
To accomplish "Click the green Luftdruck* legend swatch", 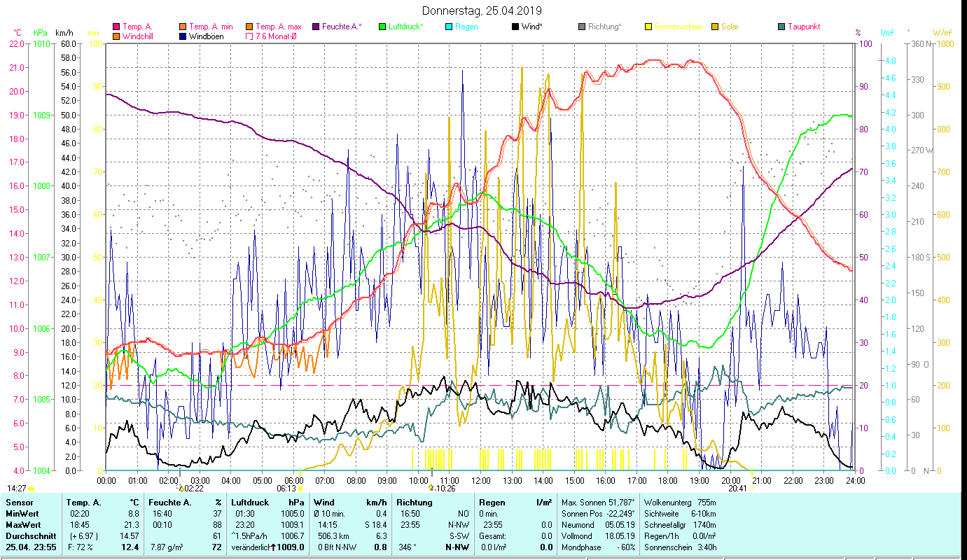I will [382, 27].
